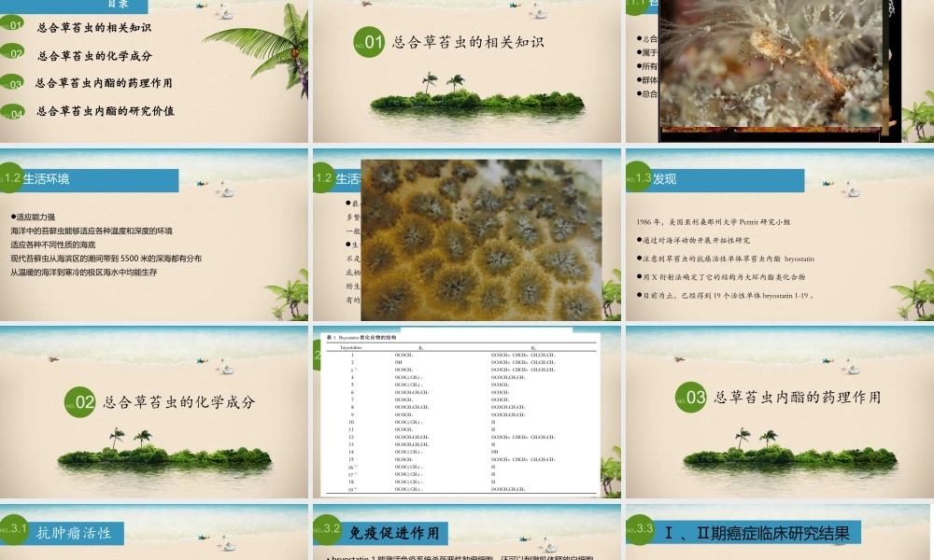Image resolution: width=934 pixels, height=560 pixels.
Task: Click the 发现 blue title bar
Action: click(714, 178)
